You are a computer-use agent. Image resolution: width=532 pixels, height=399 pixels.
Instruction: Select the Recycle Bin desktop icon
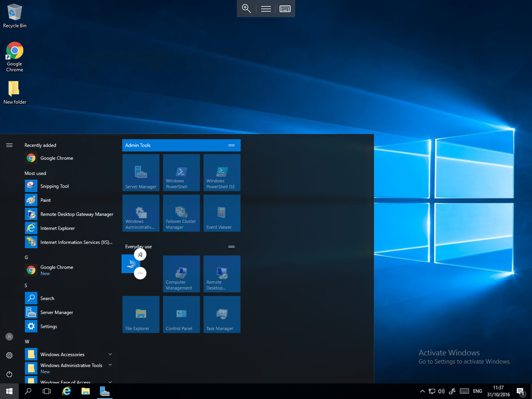pyautogui.click(x=15, y=16)
